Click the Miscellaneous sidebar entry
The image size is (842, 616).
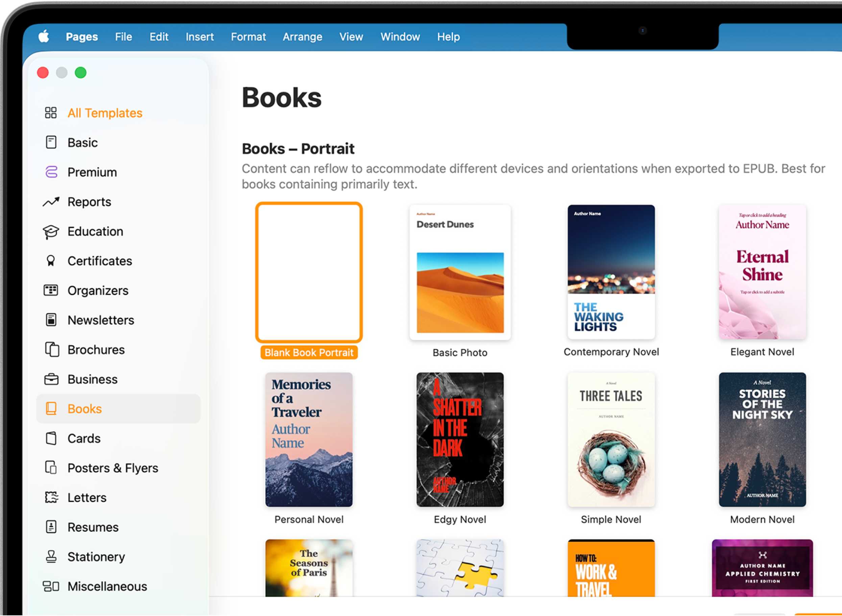pyautogui.click(x=107, y=586)
